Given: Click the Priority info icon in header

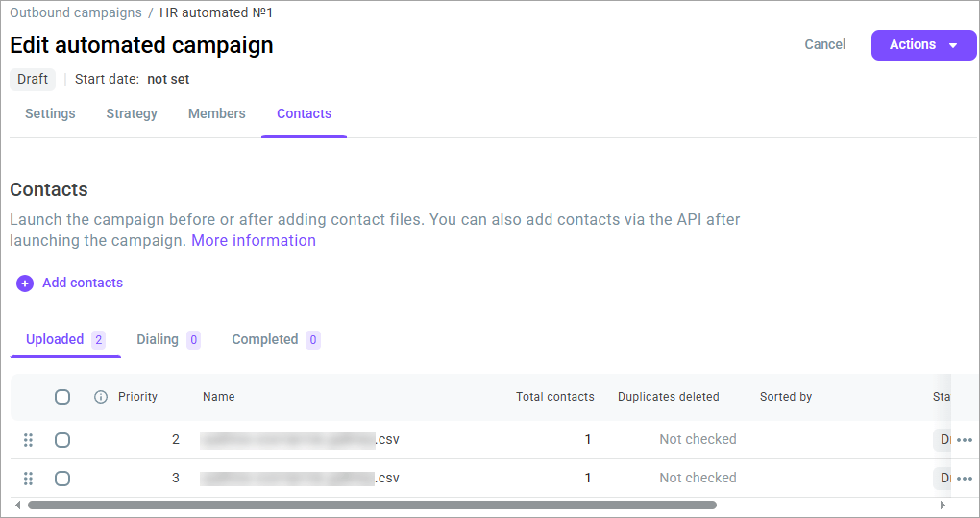Looking at the screenshot, I should 100,397.
